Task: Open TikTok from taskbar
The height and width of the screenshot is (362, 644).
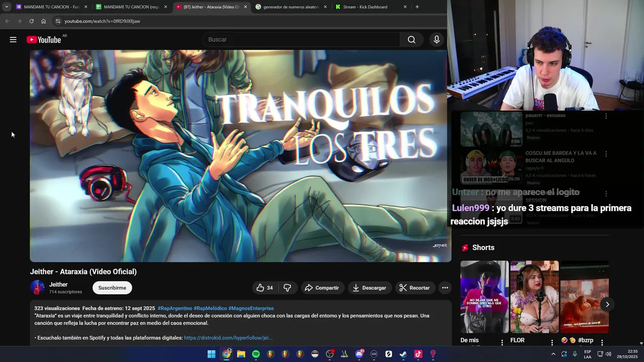Action: [418, 354]
